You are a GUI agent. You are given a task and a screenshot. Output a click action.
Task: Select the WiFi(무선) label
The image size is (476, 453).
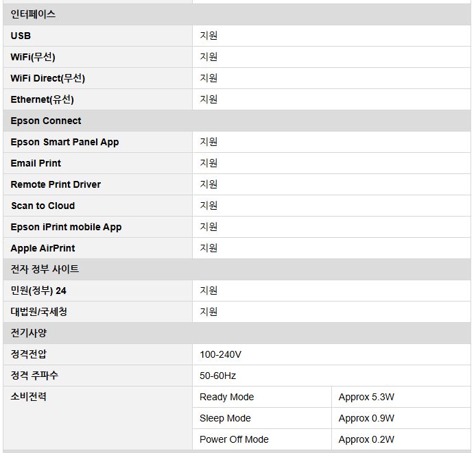click(33, 57)
